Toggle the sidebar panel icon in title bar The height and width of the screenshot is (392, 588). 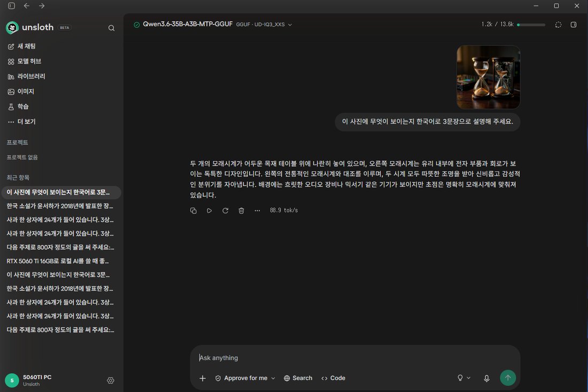12,6
